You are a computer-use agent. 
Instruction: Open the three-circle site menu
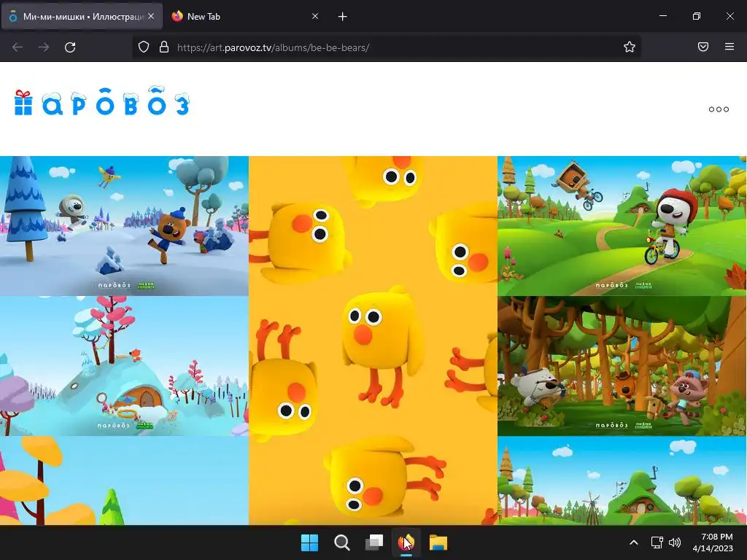click(719, 109)
